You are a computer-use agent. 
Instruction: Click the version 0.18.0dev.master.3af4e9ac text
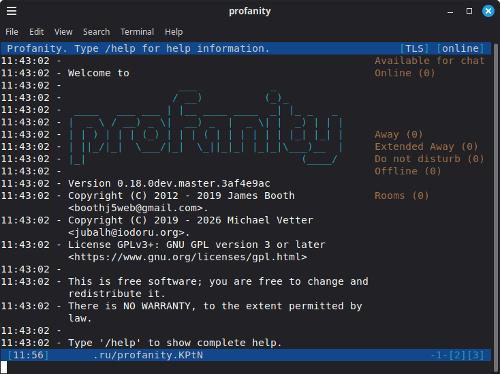click(169, 184)
